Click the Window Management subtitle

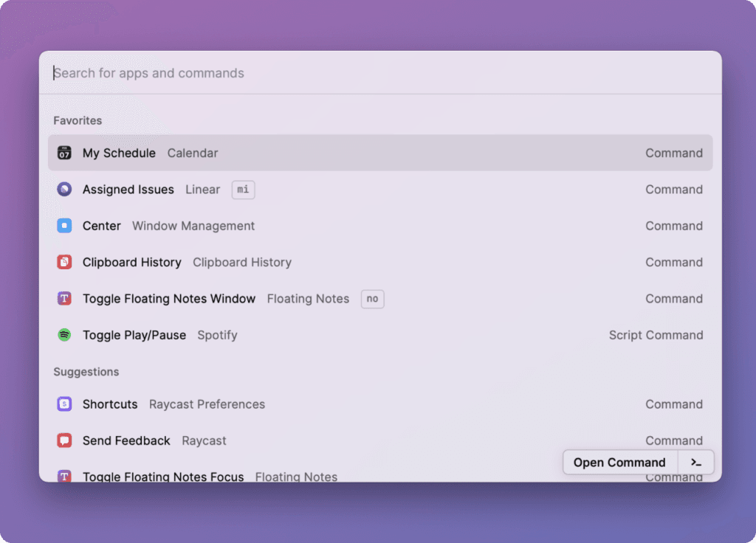193,226
